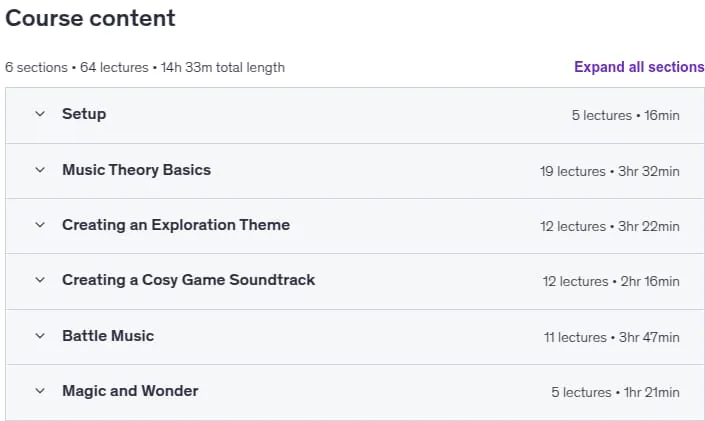The image size is (705, 421).
Task: Click the Expand all sections link
Action: tap(639, 67)
